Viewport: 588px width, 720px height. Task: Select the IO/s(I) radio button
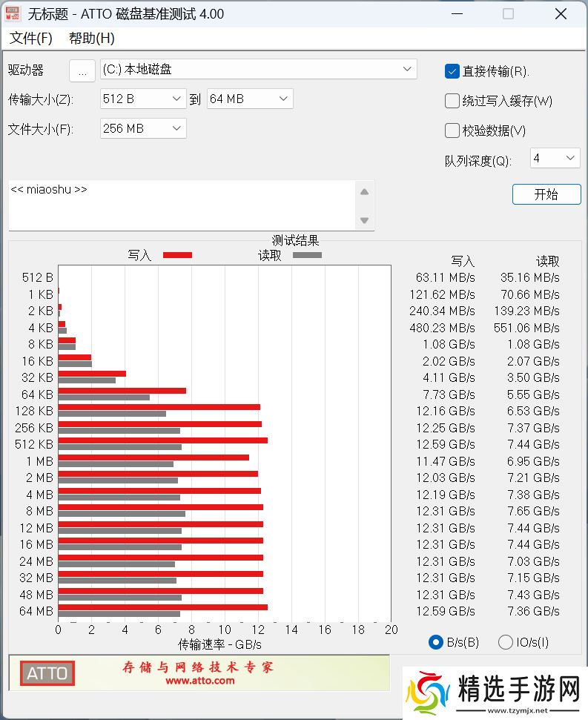(506, 642)
